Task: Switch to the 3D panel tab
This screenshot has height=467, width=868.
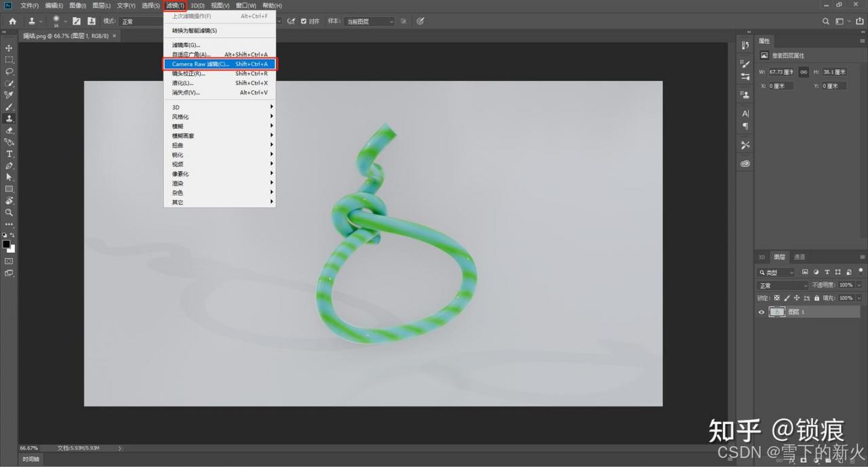Action: (762, 257)
